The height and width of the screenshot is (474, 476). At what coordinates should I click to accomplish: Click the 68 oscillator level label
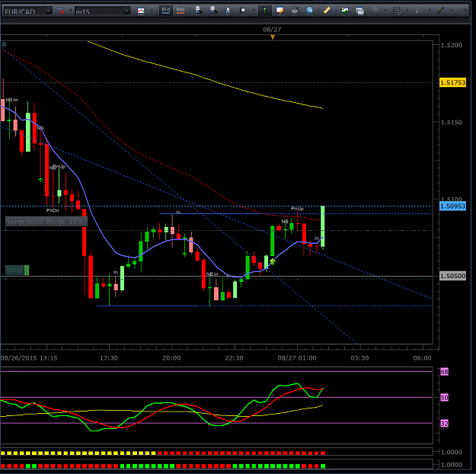444,372
